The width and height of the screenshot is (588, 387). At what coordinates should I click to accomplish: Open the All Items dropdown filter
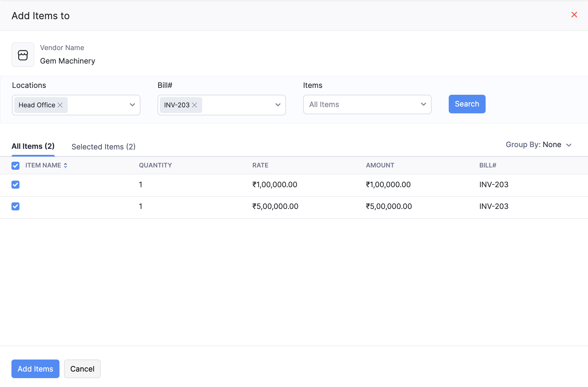[x=367, y=104]
